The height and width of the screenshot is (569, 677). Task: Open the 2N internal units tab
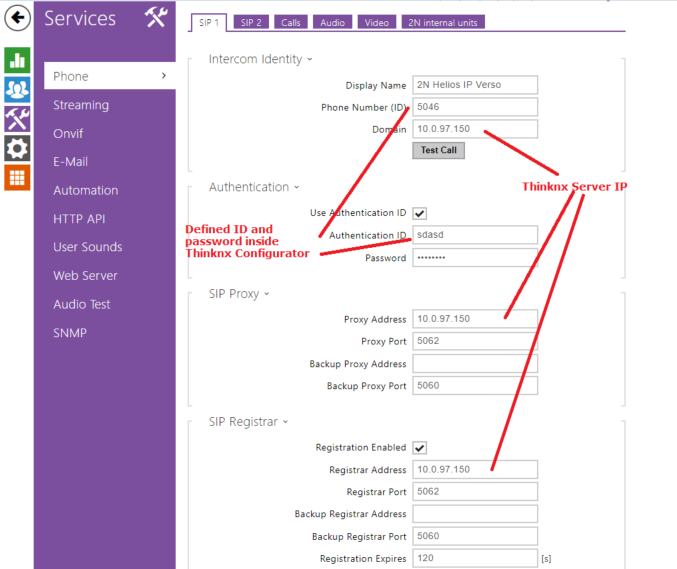(x=443, y=22)
